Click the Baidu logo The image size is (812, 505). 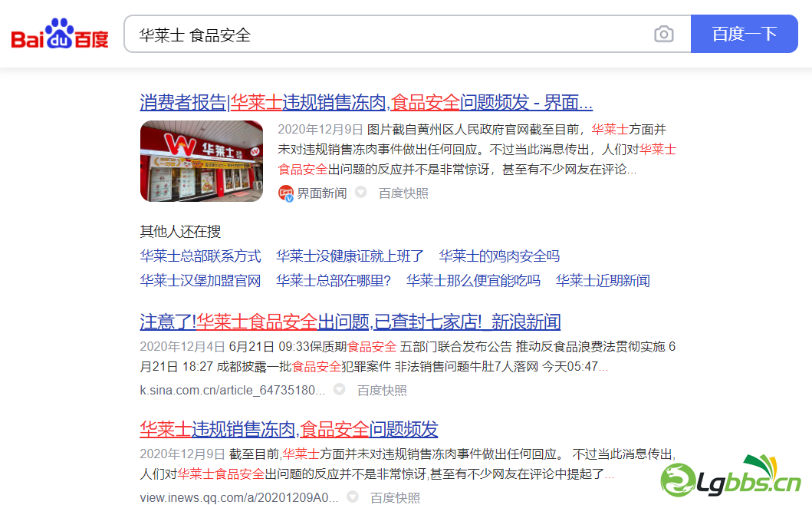tap(60, 35)
